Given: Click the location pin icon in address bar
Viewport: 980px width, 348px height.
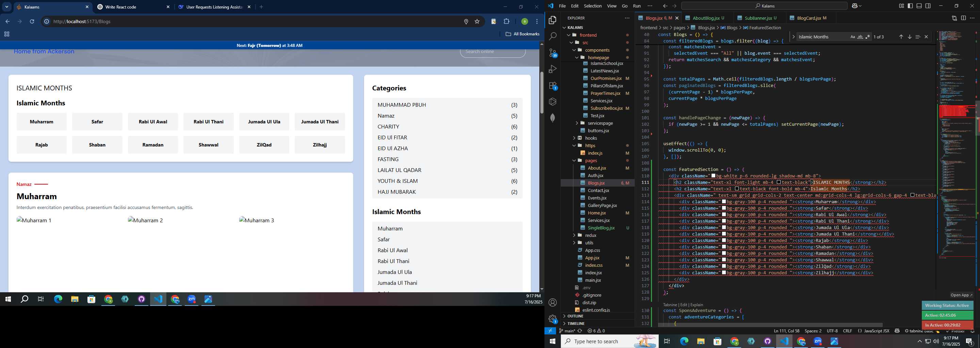Looking at the screenshot, I should point(466,22).
